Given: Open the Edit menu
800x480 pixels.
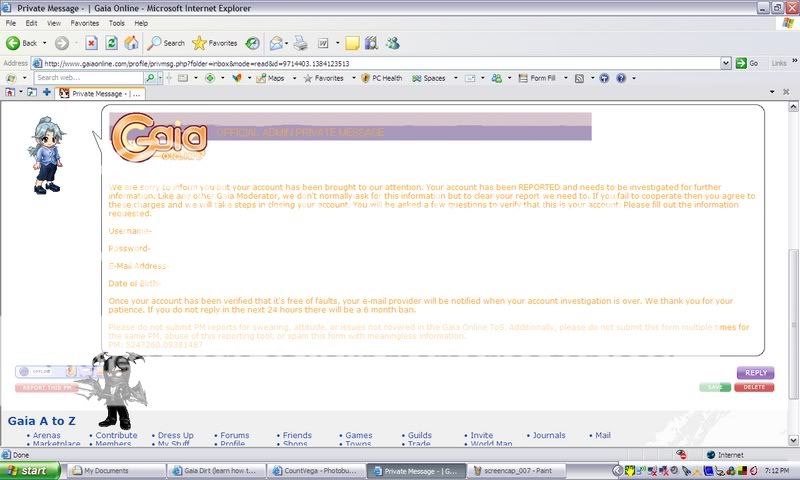Looking at the screenshot, I should tap(32, 23).
